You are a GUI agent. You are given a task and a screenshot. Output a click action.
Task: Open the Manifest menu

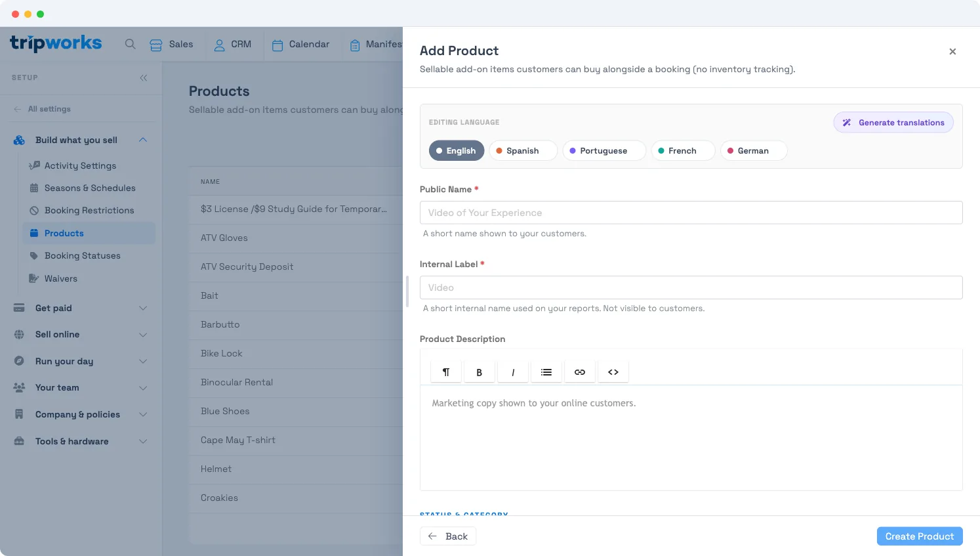376,44
